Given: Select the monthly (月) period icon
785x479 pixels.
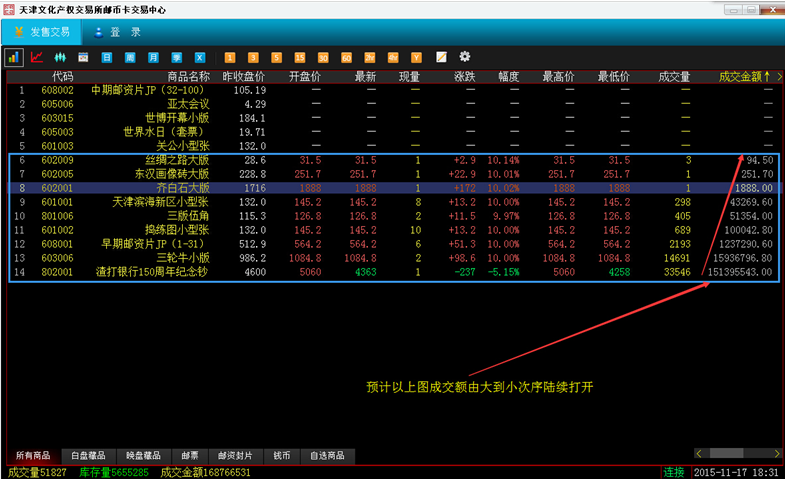Looking at the screenshot, I should [153, 57].
